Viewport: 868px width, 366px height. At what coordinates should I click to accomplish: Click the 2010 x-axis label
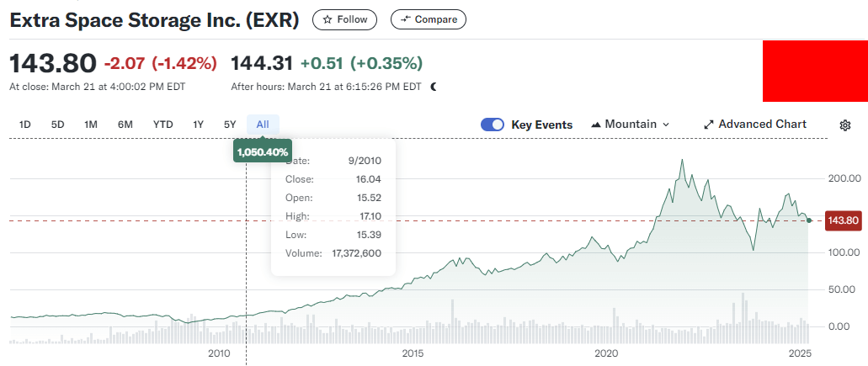pyautogui.click(x=219, y=353)
